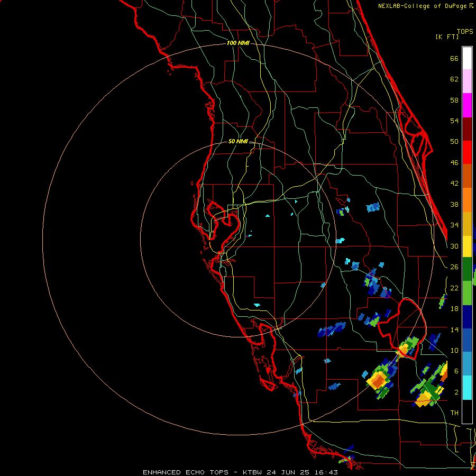The image size is (476, 476).
Task: Click the bright red legend swatch
Action: tap(467, 152)
